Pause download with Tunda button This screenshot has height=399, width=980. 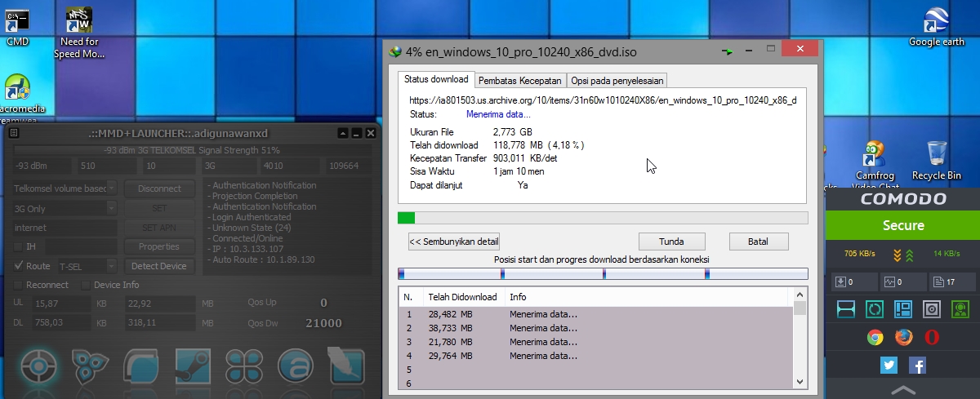(671, 242)
